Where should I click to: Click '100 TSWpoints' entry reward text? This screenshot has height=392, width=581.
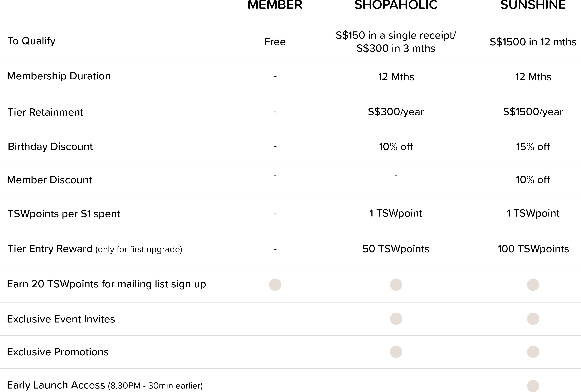coord(533,249)
